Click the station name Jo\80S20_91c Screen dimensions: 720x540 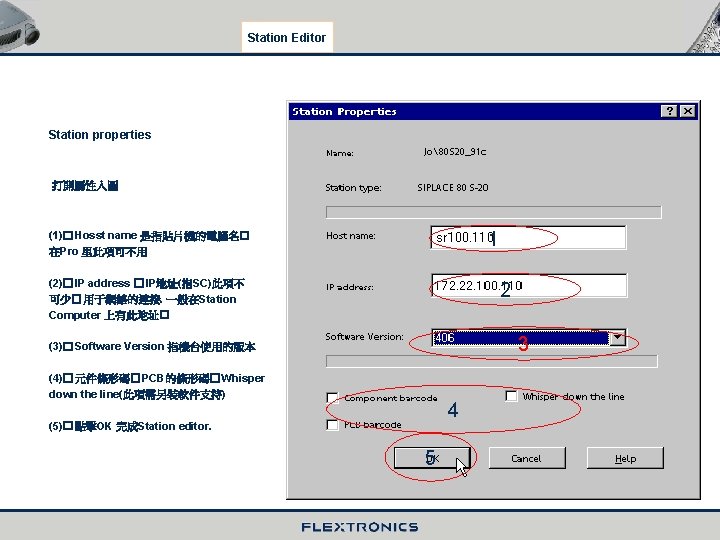coord(455,152)
